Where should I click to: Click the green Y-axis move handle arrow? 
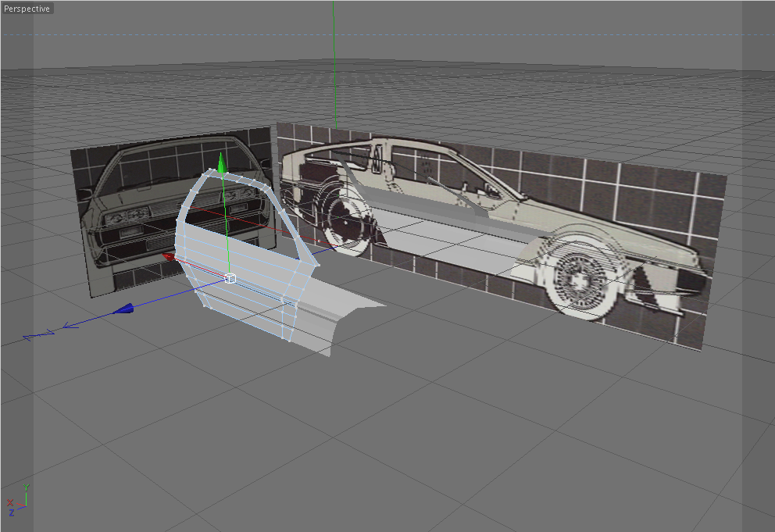point(222,163)
